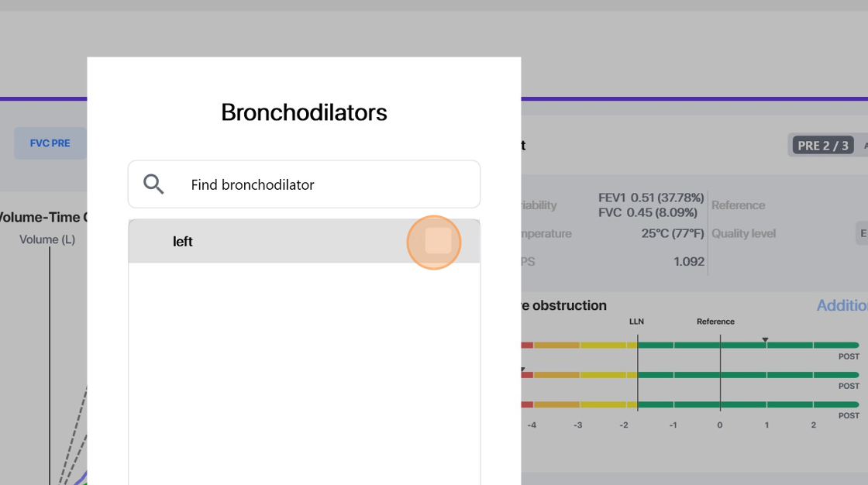
Task: Focus the Find bronchodilator search field
Action: (304, 184)
